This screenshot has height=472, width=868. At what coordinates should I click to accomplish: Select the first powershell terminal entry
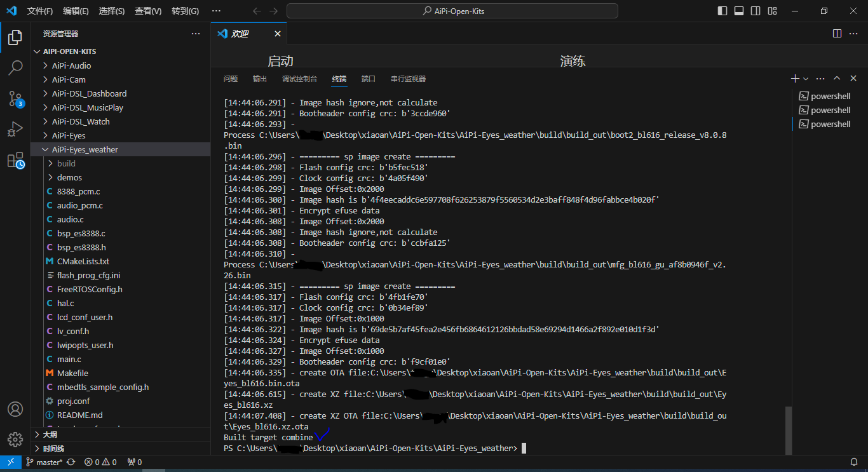[x=825, y=96]
